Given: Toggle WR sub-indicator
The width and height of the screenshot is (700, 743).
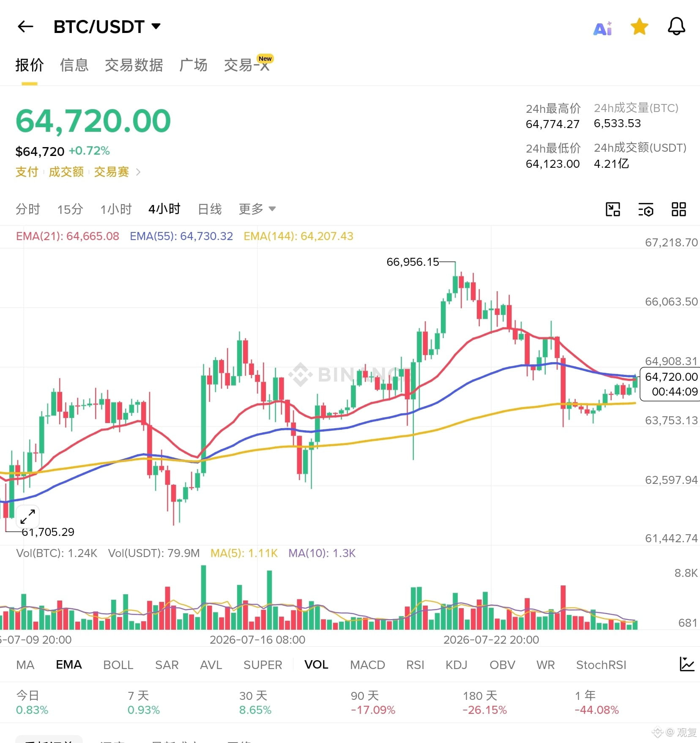Looking at the screenshot, I should (x=546, y=665).
